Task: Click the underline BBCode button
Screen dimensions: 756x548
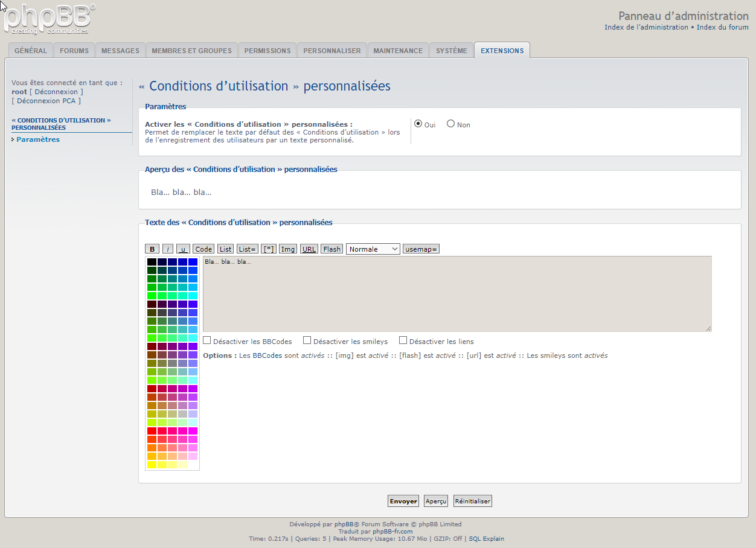Action: (x=183, y=249)
